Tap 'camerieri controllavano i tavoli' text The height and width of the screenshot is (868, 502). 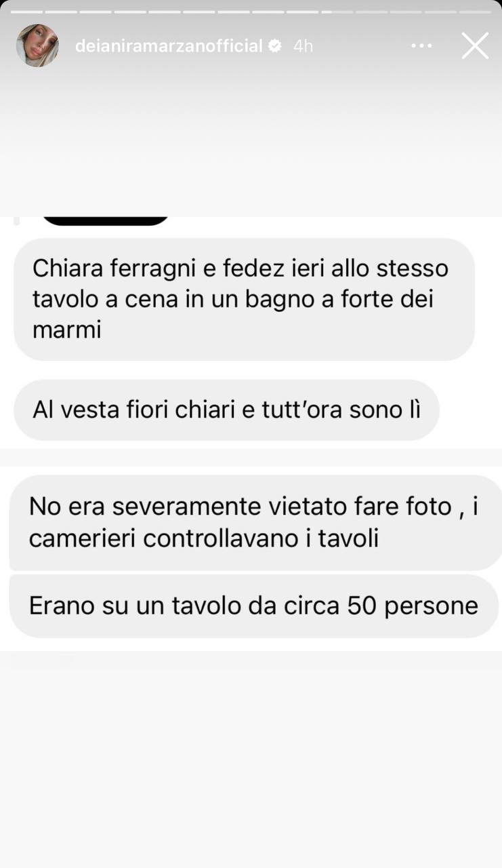click(x=204, y=538)
